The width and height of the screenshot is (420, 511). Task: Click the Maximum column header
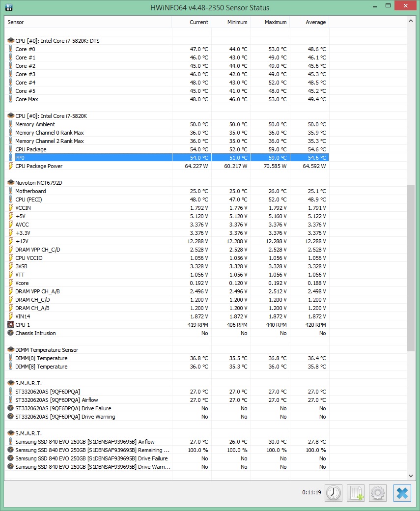coord(270,22)
